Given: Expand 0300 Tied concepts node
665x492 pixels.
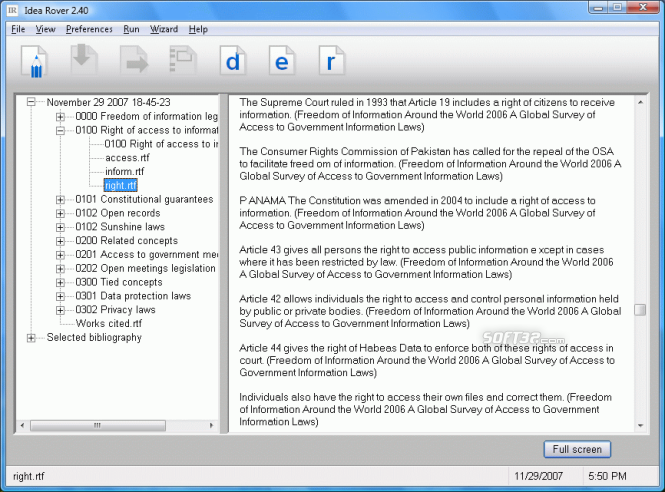Looking at the screenshot, I should click(60, 282).
